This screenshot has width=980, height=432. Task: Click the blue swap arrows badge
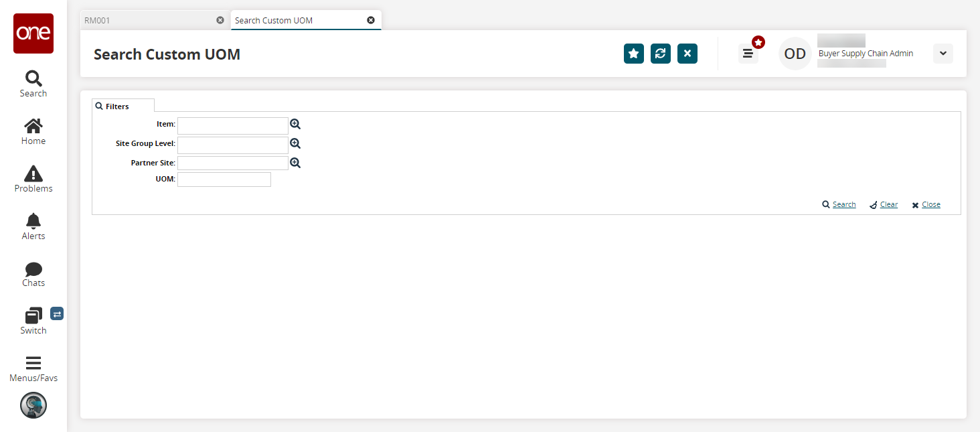point(57,313)
